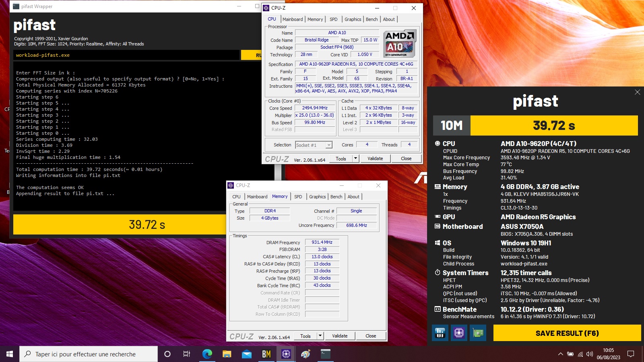The width and height of the screenshot is (644, 362).
Task: Show hidden system tray icons
Action: pos(560,354)
